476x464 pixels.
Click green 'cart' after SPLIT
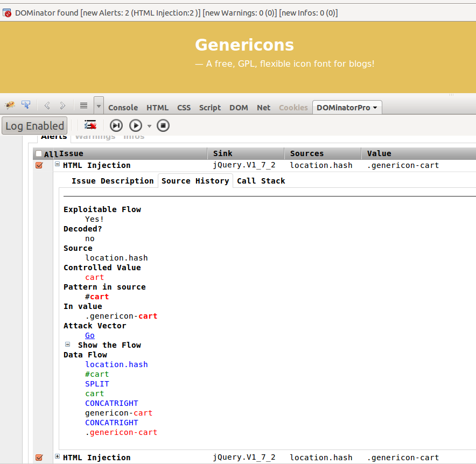[94, 393]
